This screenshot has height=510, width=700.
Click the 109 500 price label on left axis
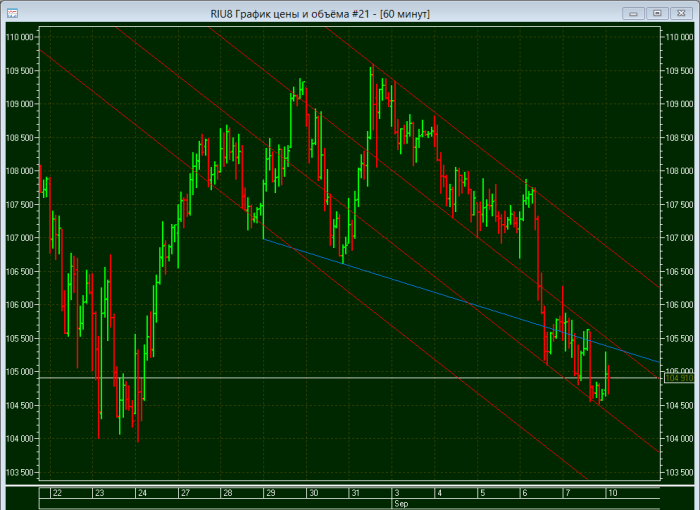(19, 71)
